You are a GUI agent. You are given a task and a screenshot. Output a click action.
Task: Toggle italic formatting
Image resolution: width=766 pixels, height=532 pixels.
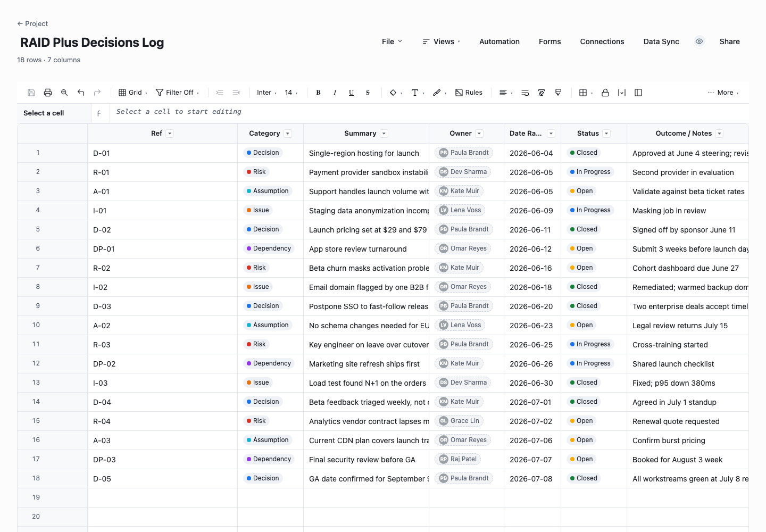pos(335,93)
